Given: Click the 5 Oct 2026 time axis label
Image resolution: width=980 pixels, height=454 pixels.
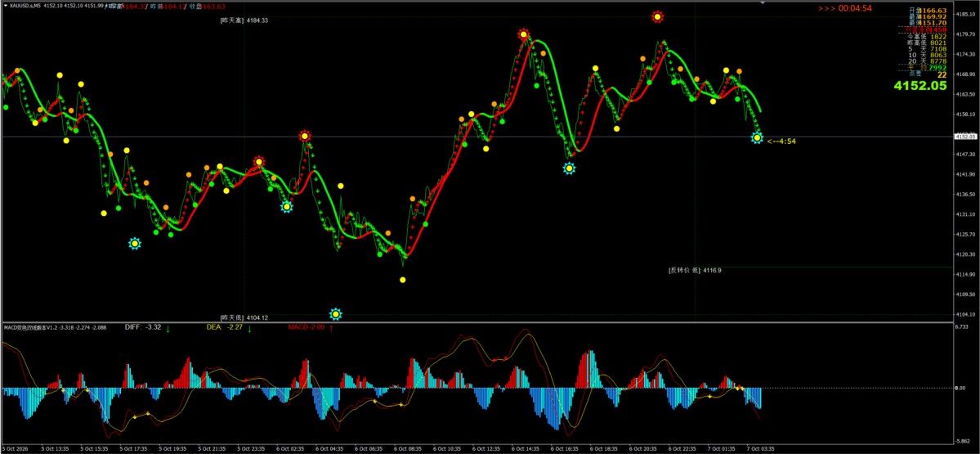Looking at the screenshot, I should pyautogui.click(x=16, y=449).
